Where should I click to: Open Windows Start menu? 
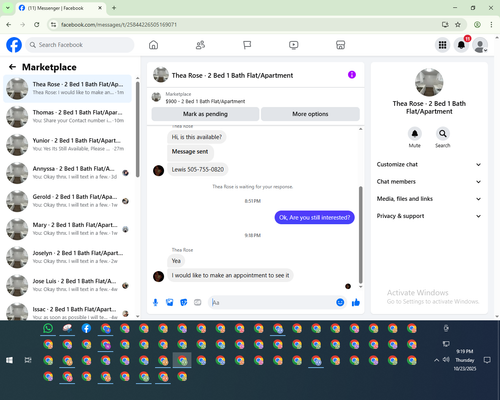9,360
